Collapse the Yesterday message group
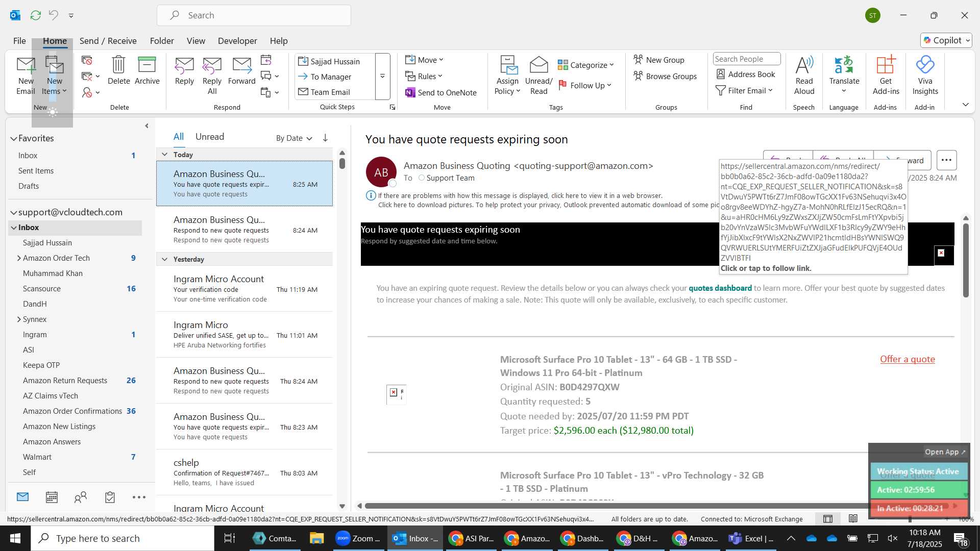The width and height of the screenshot is (980, 551). coord(164,259)
